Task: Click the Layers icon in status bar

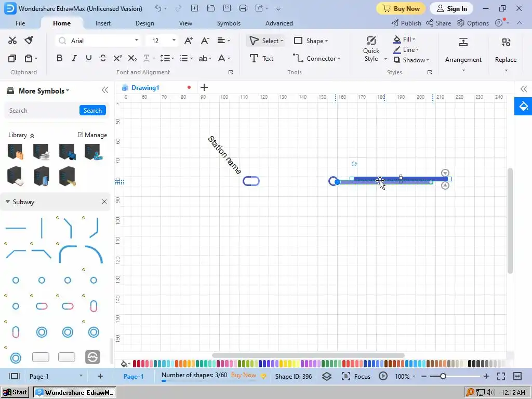Action: pyautogui.click(x=326, y=376)
